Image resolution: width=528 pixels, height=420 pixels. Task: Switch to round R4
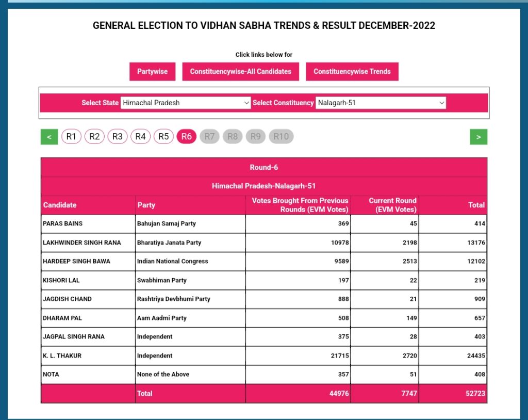[x=140, y=137]
